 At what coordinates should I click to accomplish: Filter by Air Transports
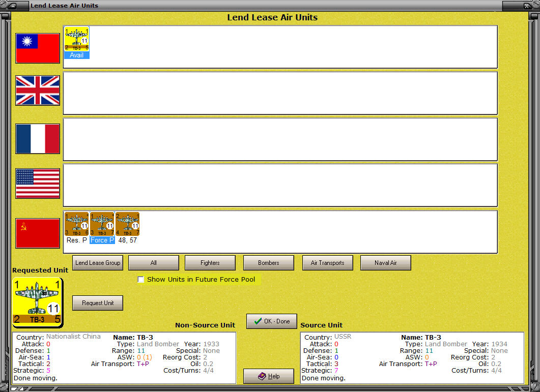(328, 263)
